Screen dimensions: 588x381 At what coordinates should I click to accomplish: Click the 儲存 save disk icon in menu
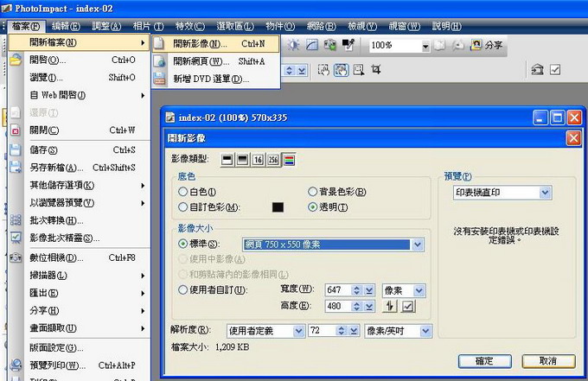coord(15,149)
